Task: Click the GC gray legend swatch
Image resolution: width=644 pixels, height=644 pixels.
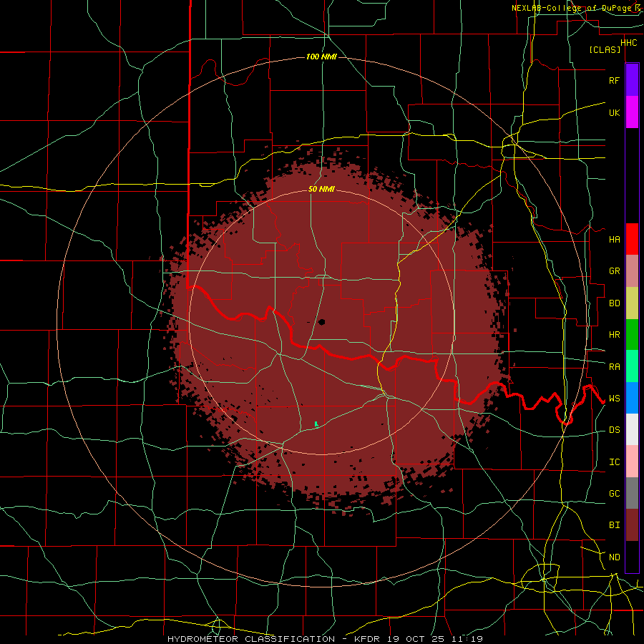Action: (632, 493)
